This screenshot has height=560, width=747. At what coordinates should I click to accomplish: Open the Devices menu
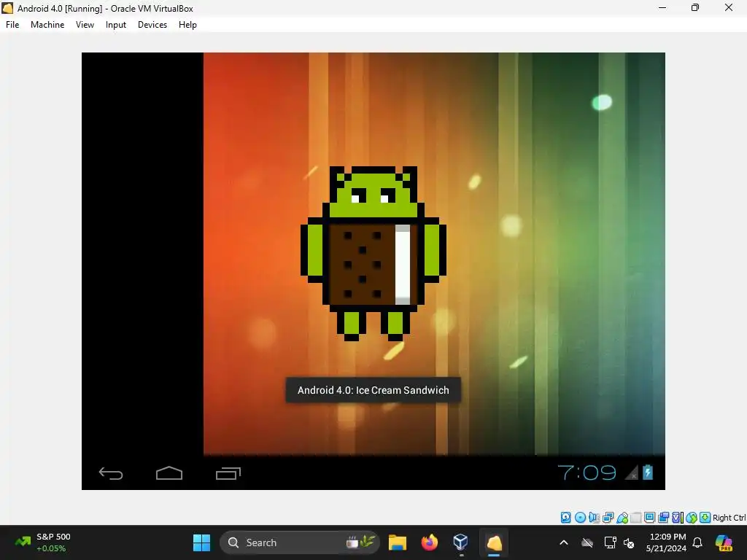(152, 25)
